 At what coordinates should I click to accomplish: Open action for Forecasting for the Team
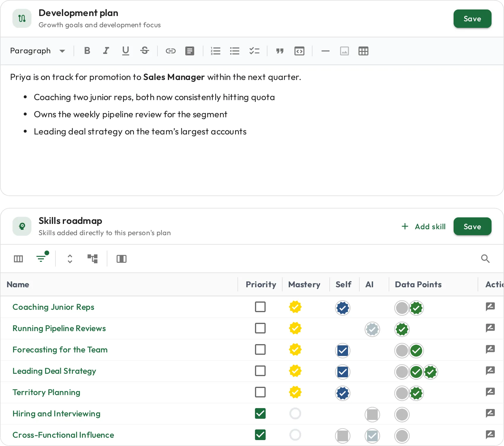(490, 349)
